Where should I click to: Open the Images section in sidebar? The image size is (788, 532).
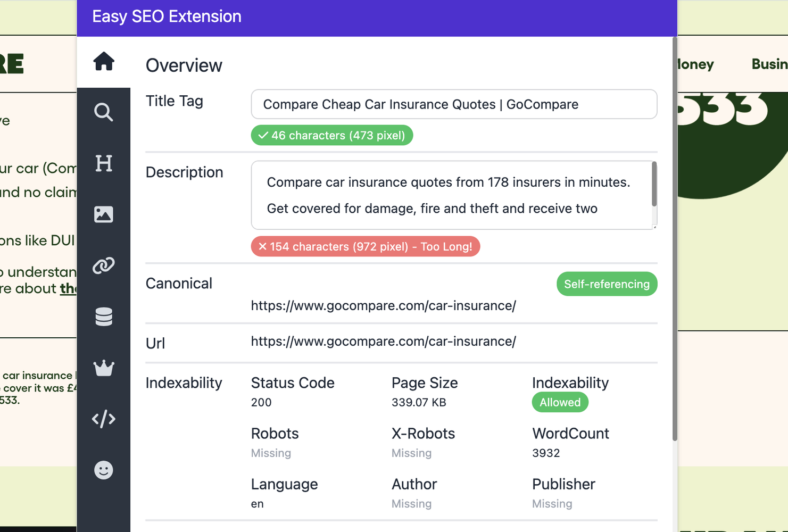(104, 214)
